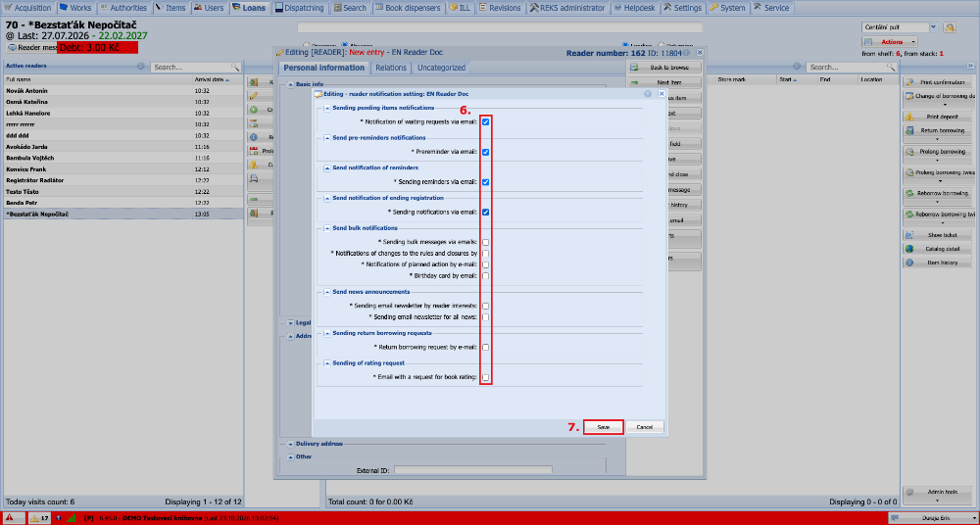Click the info icon in the Active readers header
This screenshot has height=525, width=980.
[140, 67]
